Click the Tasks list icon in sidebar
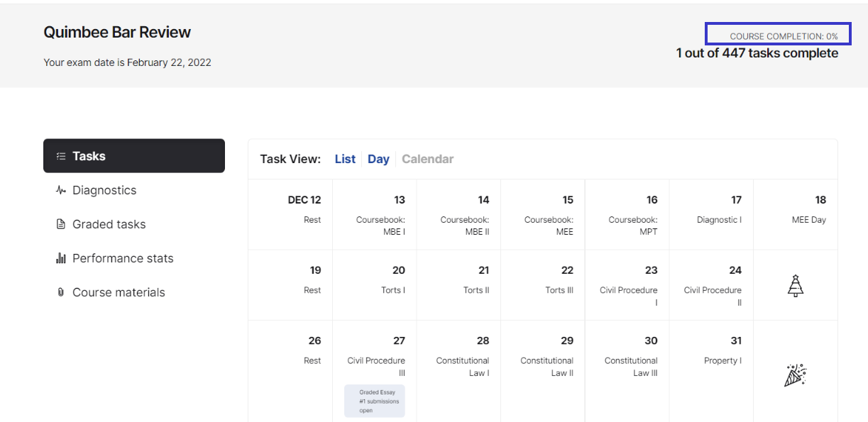The image size is (868, 422). coord(61,156)
